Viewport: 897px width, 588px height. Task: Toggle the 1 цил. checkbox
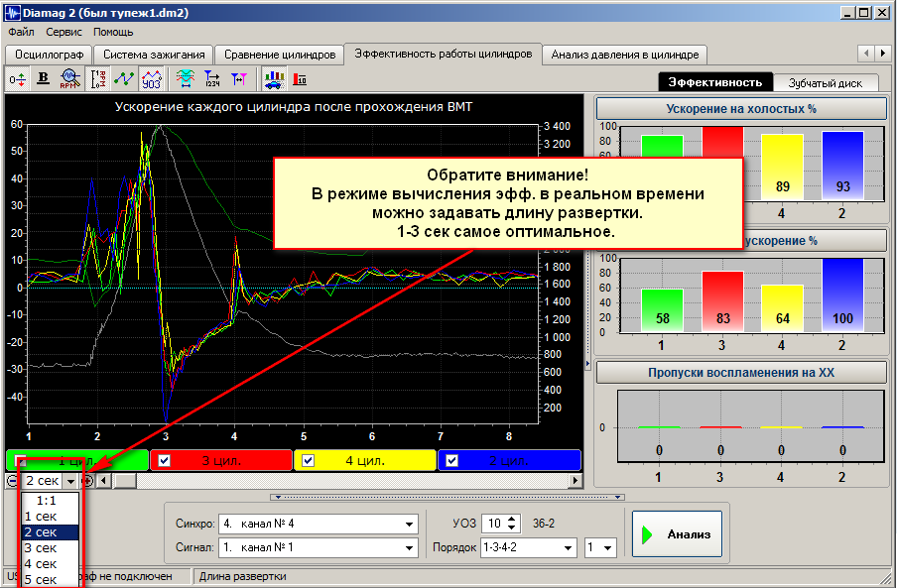(x=21, y=460)
